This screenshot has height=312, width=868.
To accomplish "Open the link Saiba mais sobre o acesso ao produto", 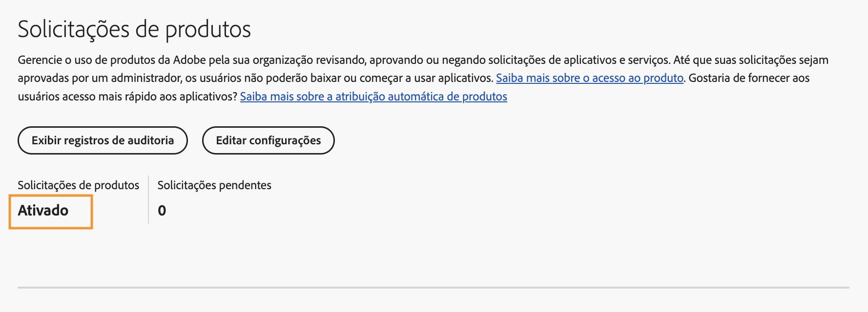I will click(x=590, y=77).
